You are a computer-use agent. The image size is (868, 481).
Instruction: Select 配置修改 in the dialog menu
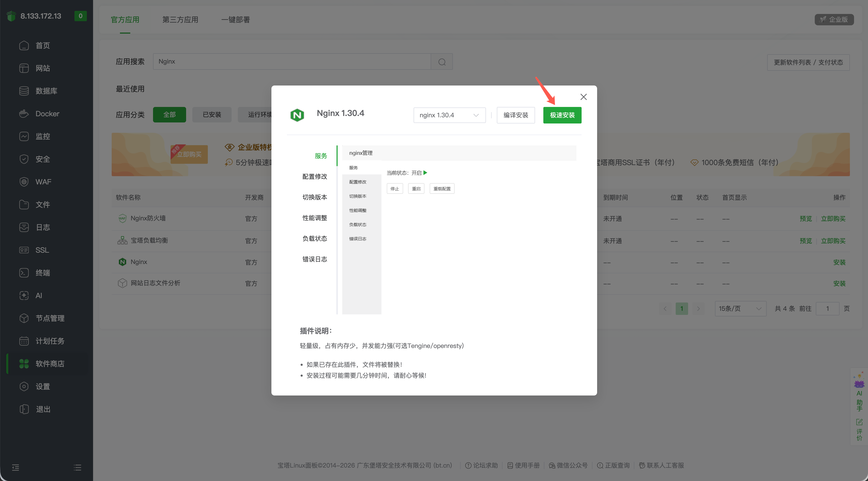(315, 176)
